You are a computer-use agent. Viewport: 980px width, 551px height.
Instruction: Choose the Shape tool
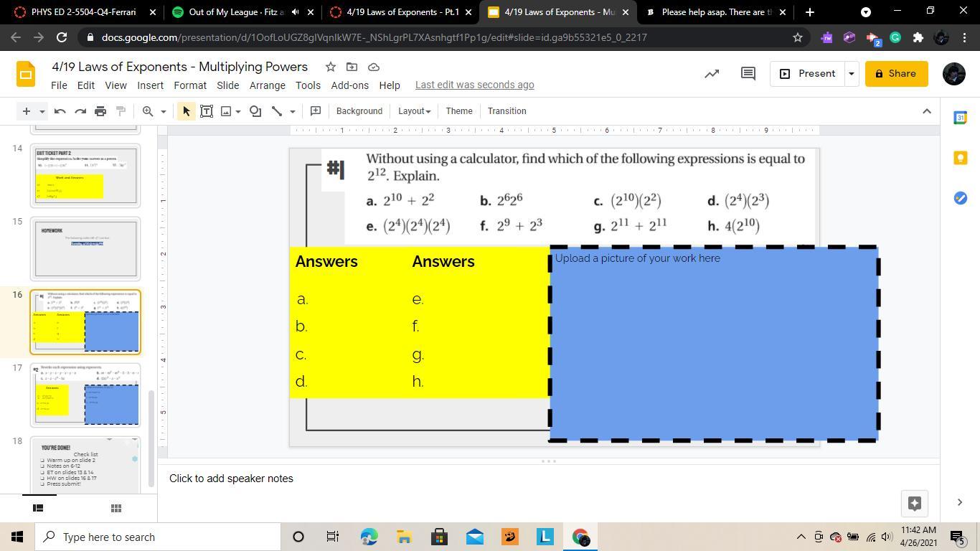[255, 111]
